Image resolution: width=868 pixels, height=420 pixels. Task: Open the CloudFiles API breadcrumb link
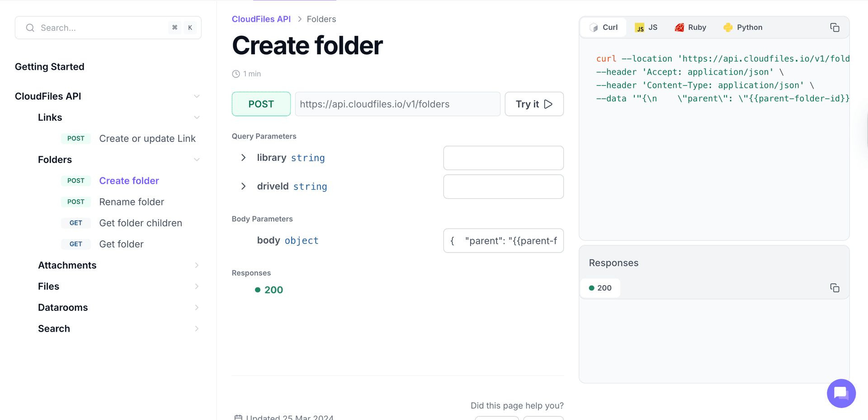261,19
